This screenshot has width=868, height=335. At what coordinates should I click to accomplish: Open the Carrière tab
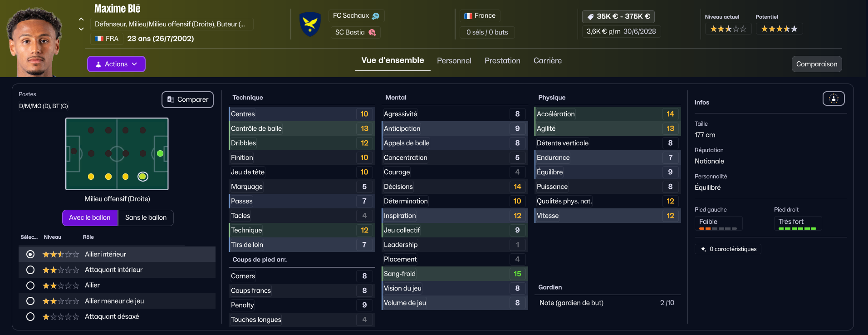tap(547, 61)
